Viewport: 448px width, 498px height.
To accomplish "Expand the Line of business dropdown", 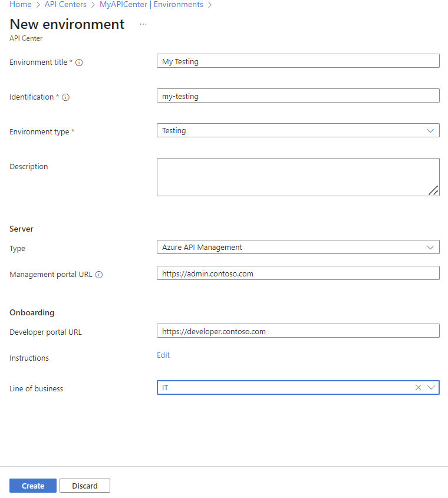I will [431, 387].
